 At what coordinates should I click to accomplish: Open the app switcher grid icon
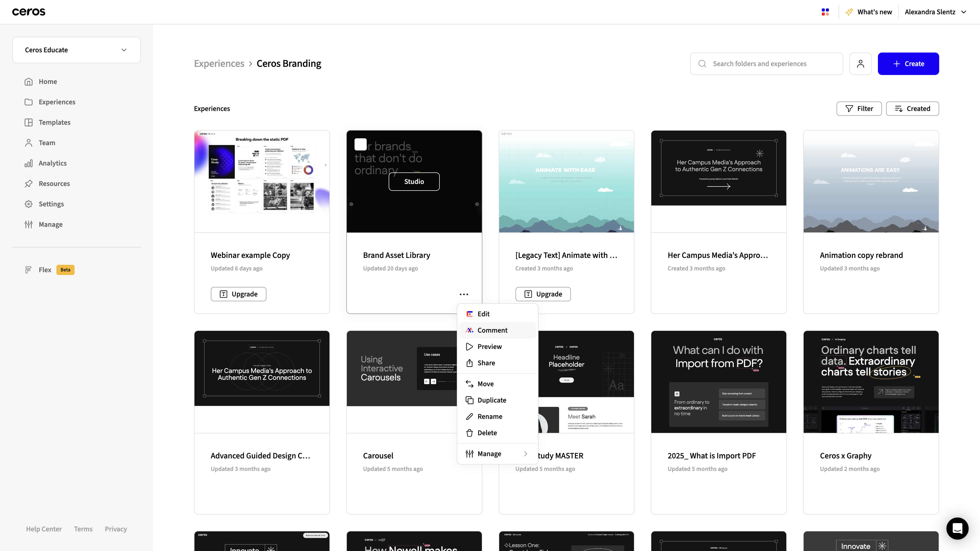coord(825,12)
